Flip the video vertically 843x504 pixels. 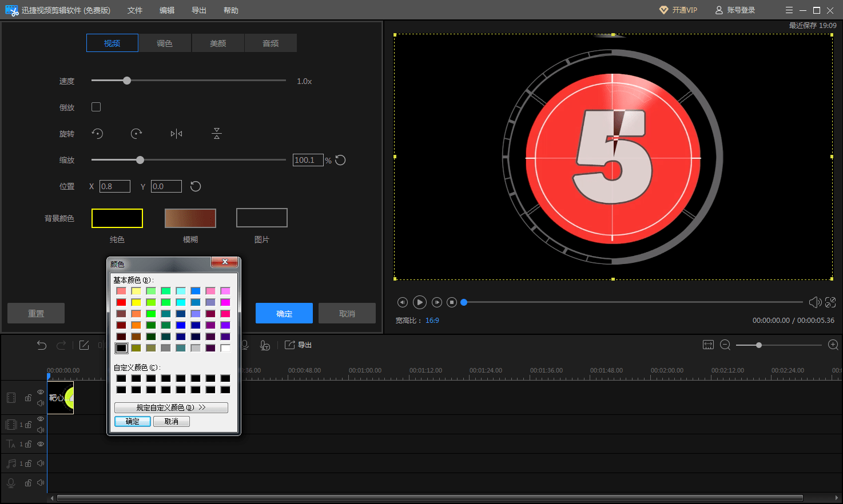pos(216,134)
